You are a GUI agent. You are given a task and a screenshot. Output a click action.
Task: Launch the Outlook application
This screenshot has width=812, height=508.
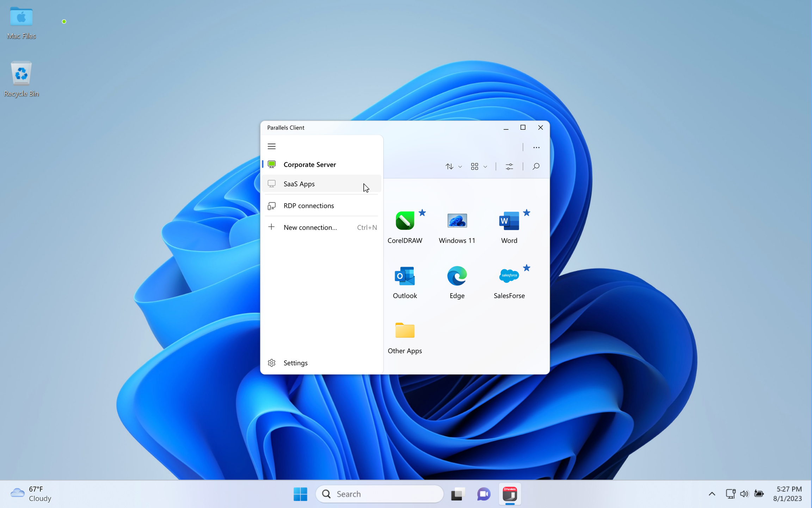pos(405,276)
